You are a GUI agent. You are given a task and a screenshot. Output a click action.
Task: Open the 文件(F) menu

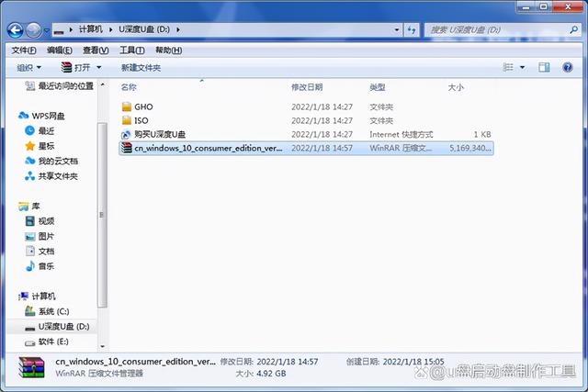(24, 50)
